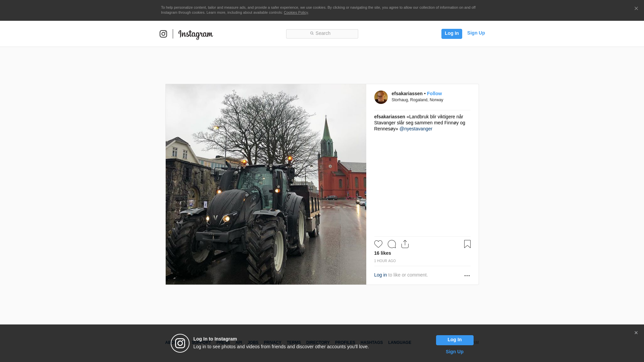This screenshot has width=644, height=362.
Task: Open the @nyestavanger mention
Action: coord(416,129)
